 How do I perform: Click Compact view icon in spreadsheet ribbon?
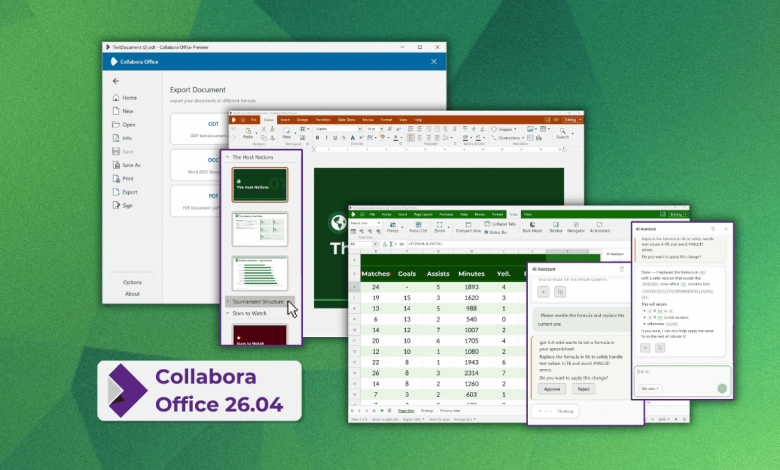[468, 227]
